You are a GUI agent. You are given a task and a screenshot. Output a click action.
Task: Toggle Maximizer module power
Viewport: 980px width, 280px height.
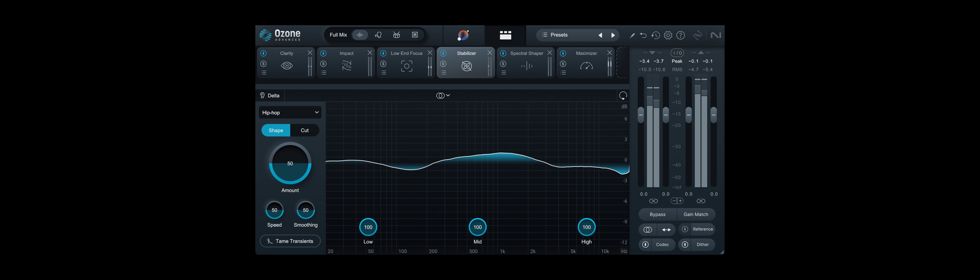pyautogui.click(x=563, y=53)
